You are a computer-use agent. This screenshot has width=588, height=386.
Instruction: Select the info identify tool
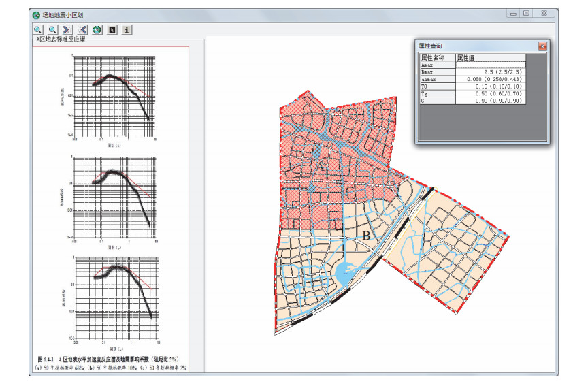(x=127, y=29)
